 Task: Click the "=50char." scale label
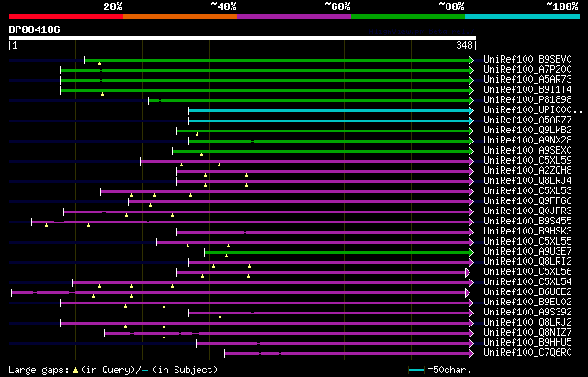449,371
